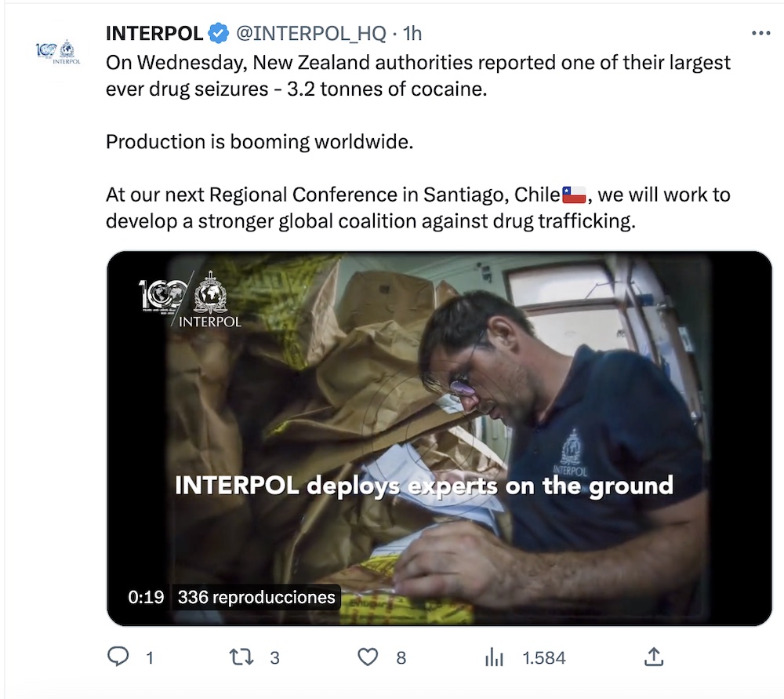Click the Chile flag emoji
This screenshot has width=784, height=699.
coord(574,194)
